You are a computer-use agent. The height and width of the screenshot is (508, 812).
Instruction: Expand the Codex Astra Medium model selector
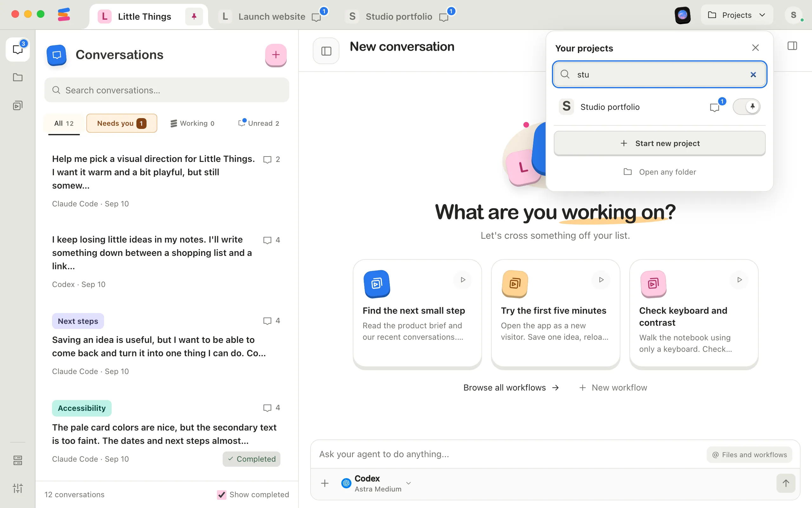377,483
